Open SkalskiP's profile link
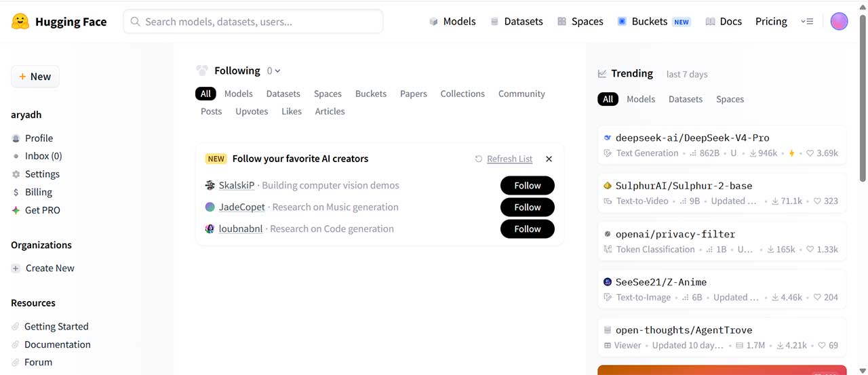The height and width of the screenshot is (375, 868). click(x=237, y=185)
